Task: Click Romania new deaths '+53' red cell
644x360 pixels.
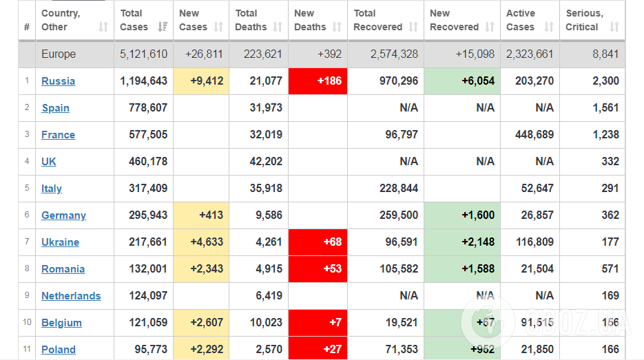Action: pos(318,269)
